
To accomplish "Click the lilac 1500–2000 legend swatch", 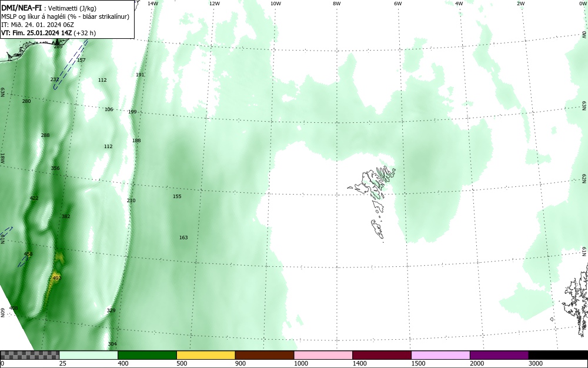I will pos(440,355).
